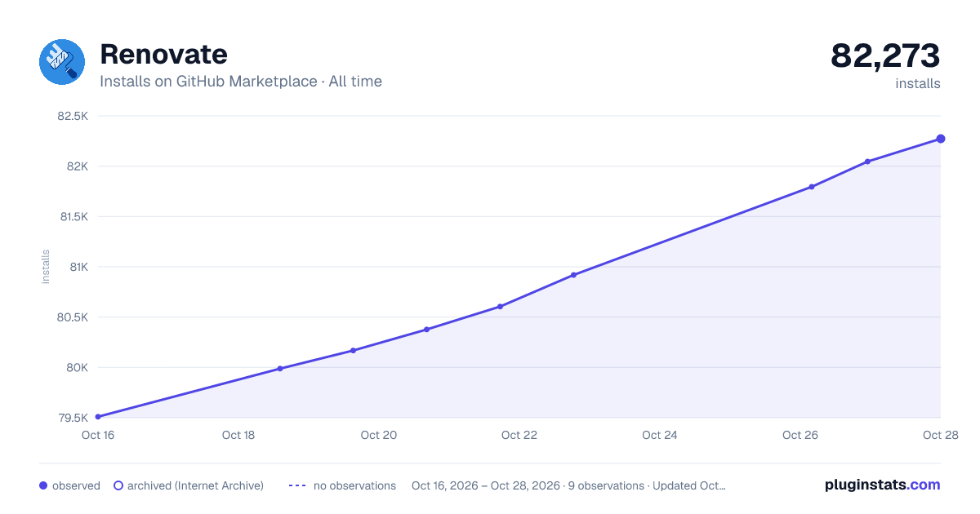
Task: Click the Oct 26 x-axis label
Action: pyautogui.click(x=800, y=435)
